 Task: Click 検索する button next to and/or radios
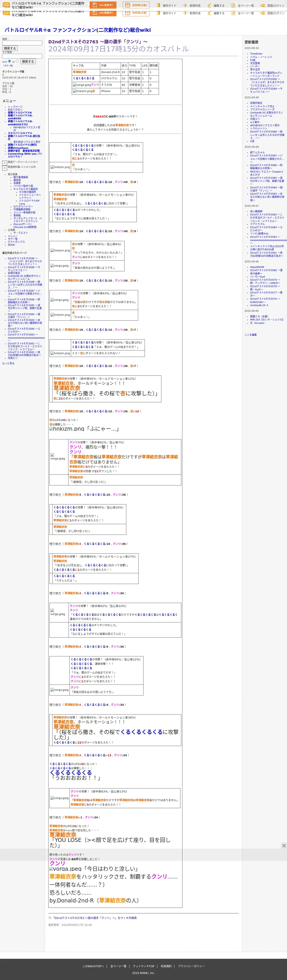[28, 61]
